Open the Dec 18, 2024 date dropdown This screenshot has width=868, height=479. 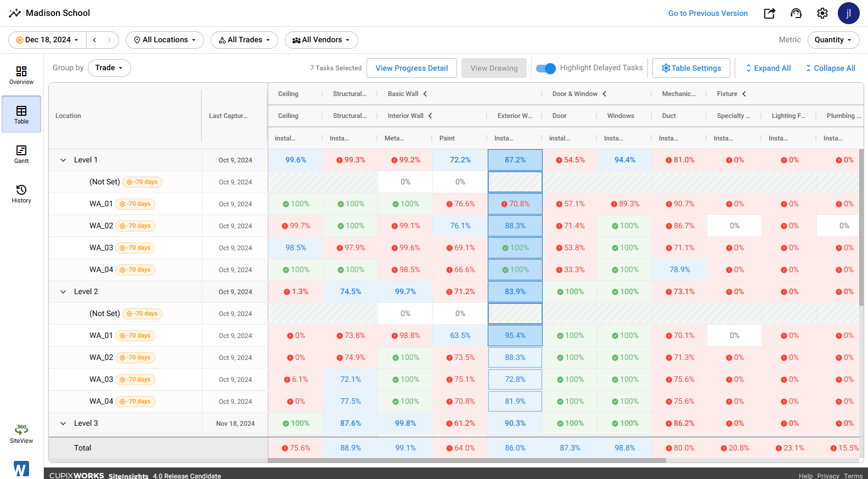[x=47, y=40]
